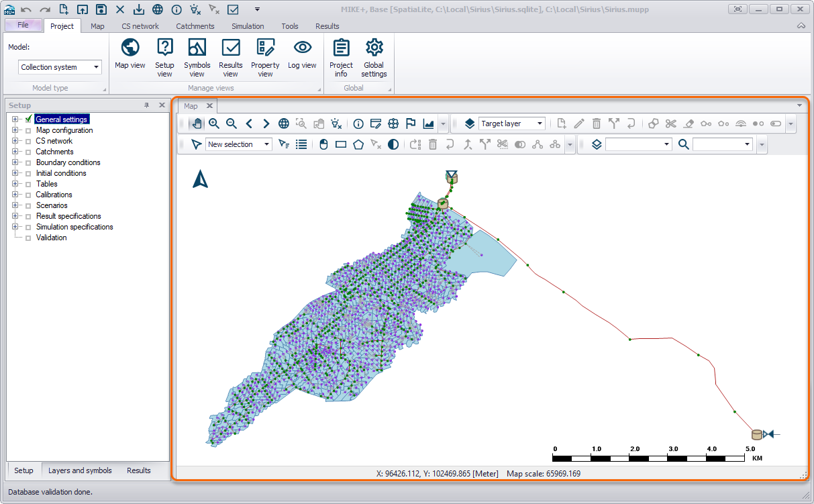The height and width of the screenshot is (504, 814).
Task: Click the feature info tool in map toolbar
Action: point(358,123)
